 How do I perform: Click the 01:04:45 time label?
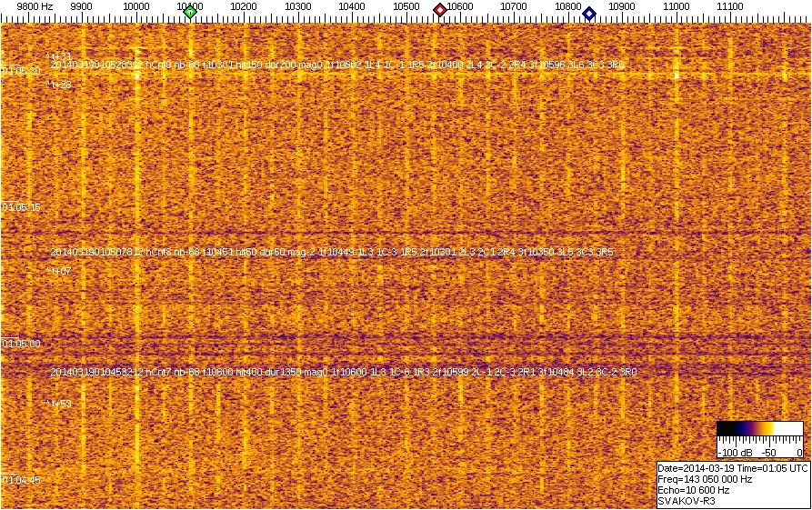(21, 480)
